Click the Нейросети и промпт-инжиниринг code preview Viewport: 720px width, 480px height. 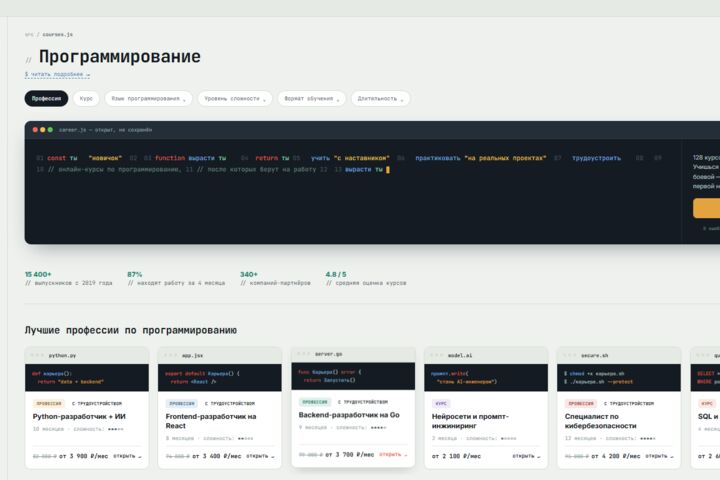pyautogui.click(x=486, y=378)
